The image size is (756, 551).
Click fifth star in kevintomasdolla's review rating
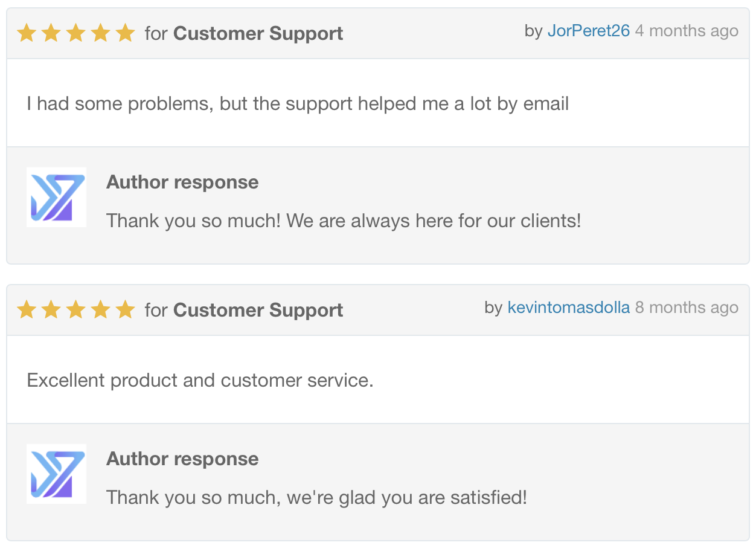point(125,310)
